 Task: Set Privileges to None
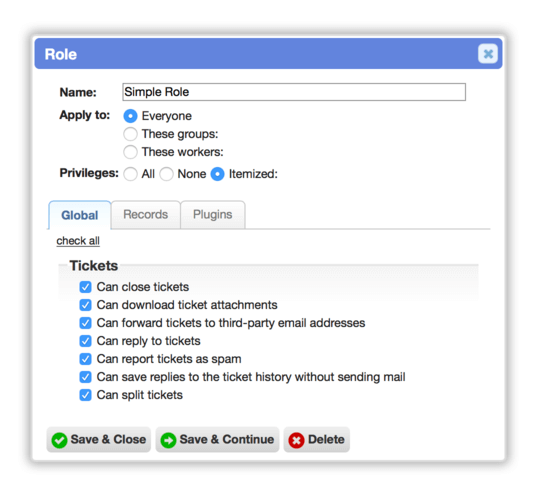(166, 174)
